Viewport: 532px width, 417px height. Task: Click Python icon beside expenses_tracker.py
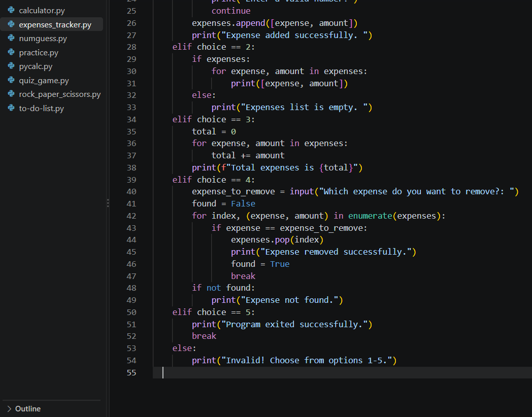[11, 24]
